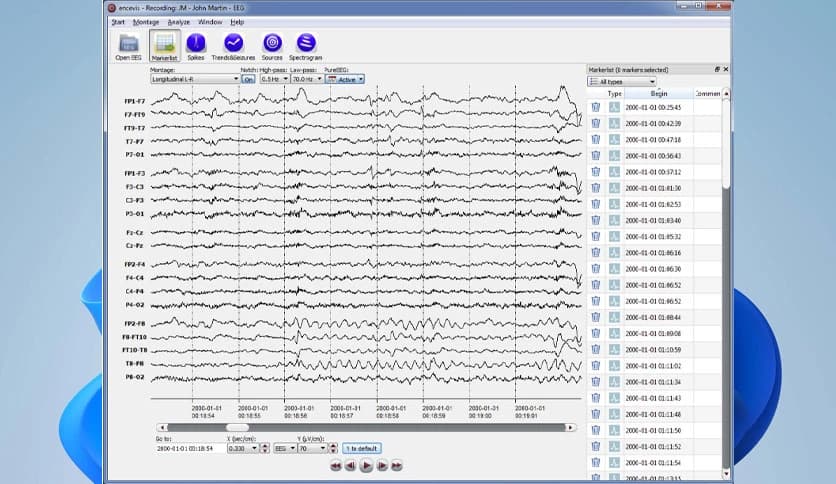Open the High-pass 0.5 Hz dropdown
The height and width of the screenshot is (484, 836).
click(x=275, y=79)
